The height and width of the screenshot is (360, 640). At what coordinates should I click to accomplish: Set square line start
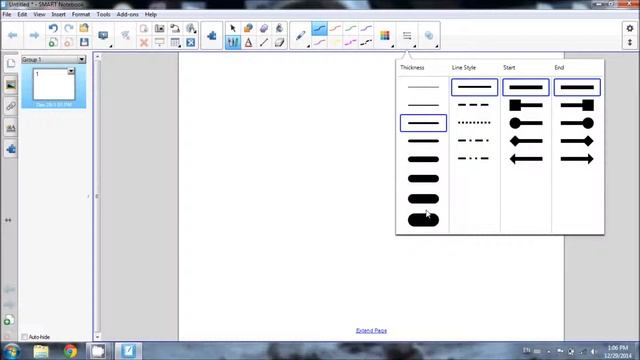(526, 105)
